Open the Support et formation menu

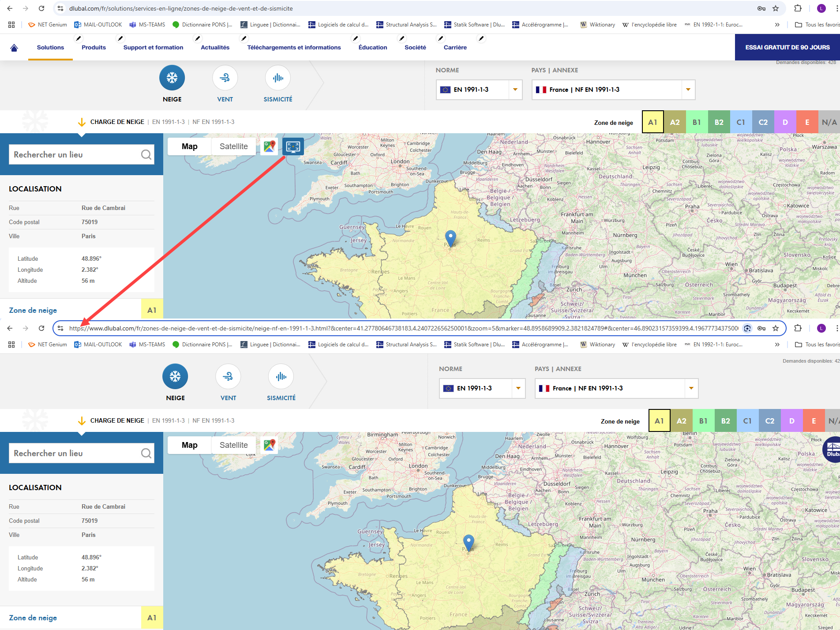153,47
